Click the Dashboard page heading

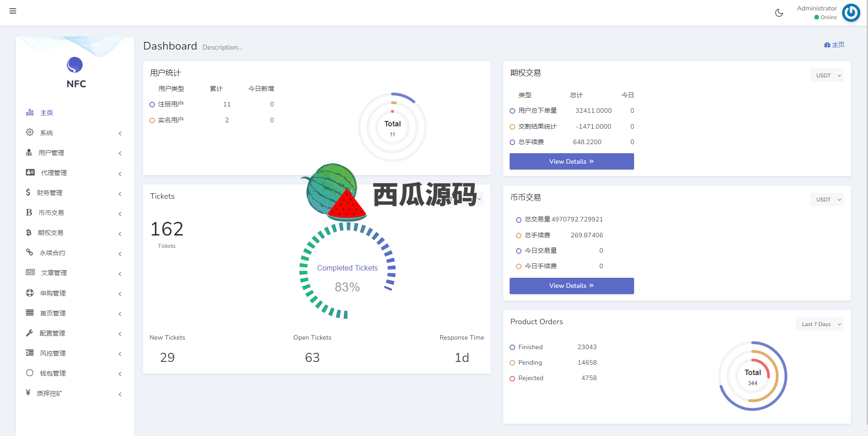(170, 46)
